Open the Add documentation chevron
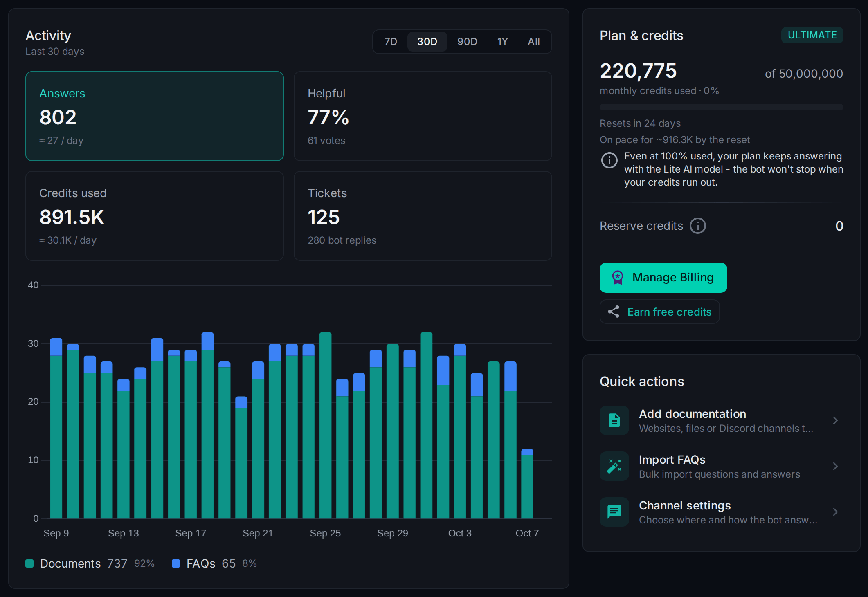The width and height of the screenshot is (868, 597). click(x=835, y=420)
